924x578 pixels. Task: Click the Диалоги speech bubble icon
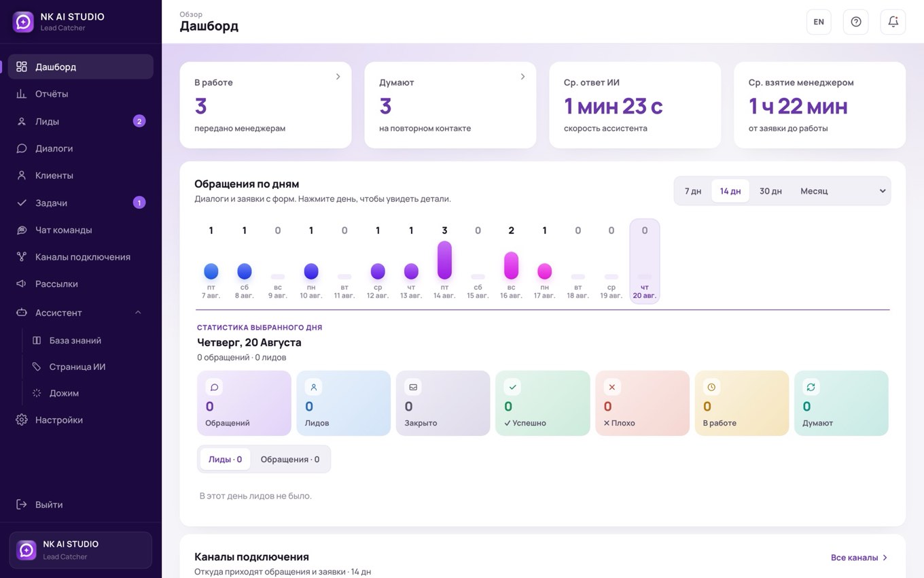coord(22,148)
